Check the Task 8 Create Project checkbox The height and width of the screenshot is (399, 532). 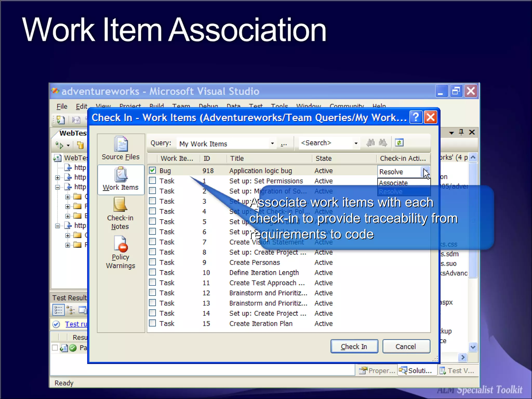(152, 252)
